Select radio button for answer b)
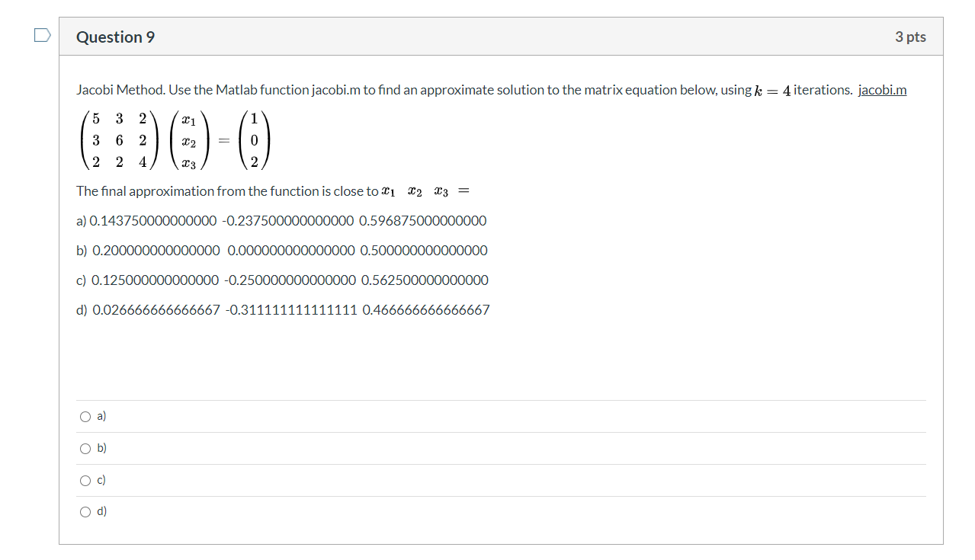The height and width of the screenshot is (560, 975). [85, 448]
